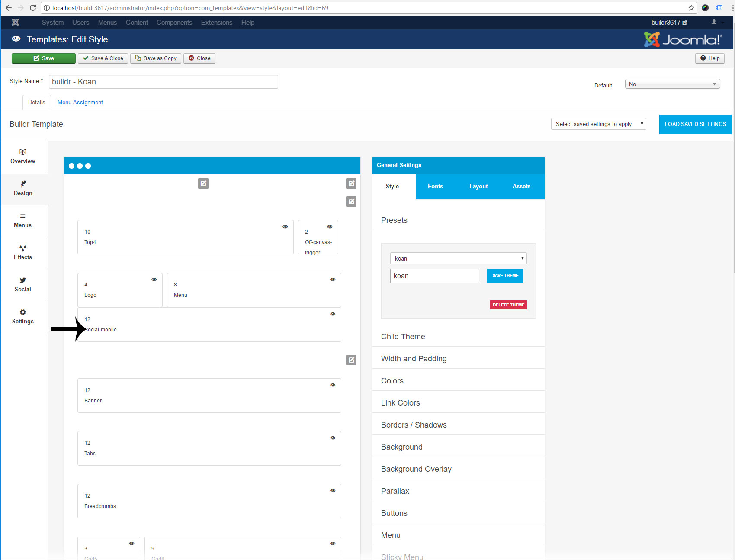The width and height of the screenshot is (735, 560).
Task: Toggle visibility of Top4 block
Action: click(285, 227)
